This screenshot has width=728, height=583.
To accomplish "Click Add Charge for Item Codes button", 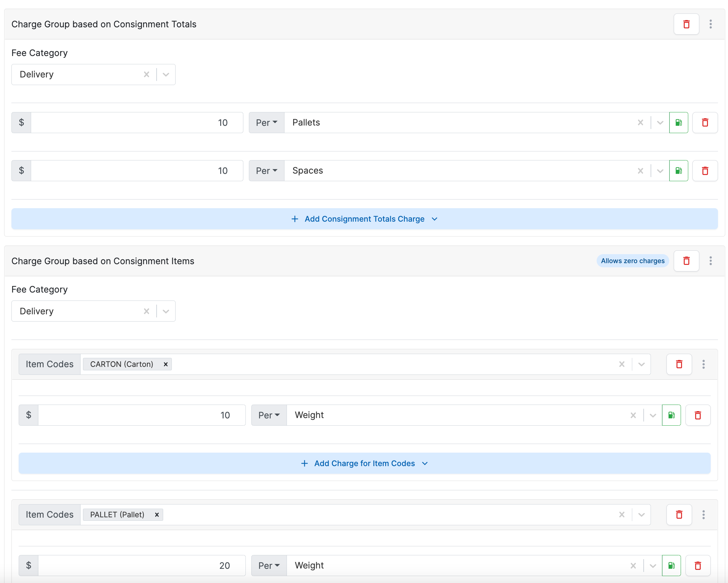I will [364, 463].
